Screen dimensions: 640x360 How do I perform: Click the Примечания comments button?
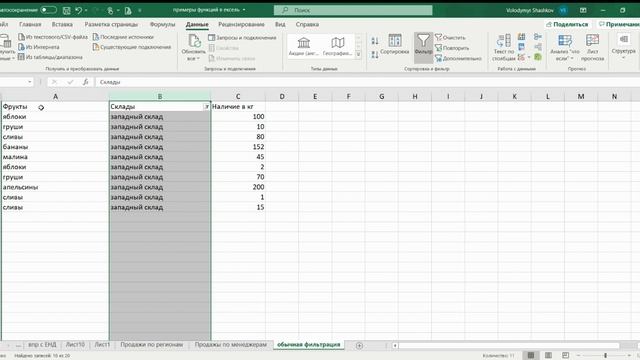coord(618,24)
